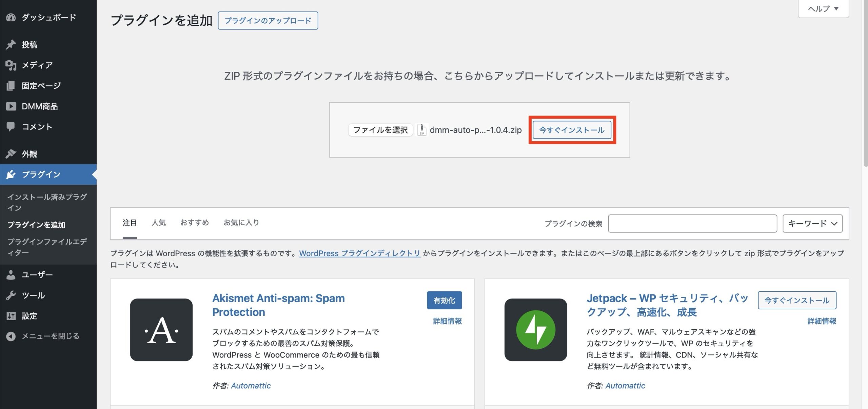
Task: Open 外観 appearance brush icon
Action: (x=11, y=154)
